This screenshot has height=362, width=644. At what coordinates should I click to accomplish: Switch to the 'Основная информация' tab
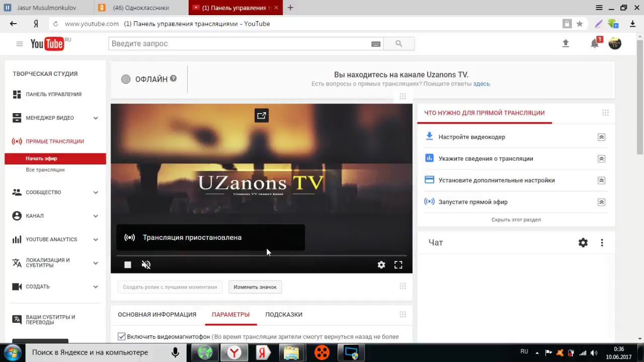[x=157, y=315]
